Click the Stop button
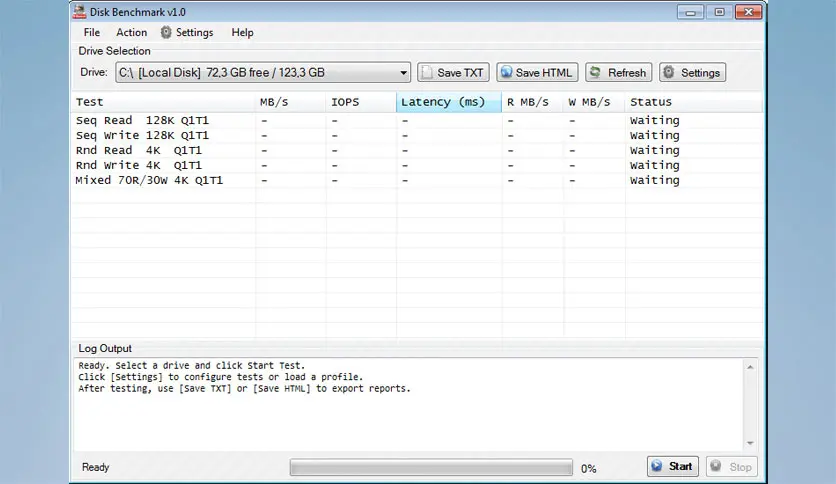 click(x=732, y=466)
